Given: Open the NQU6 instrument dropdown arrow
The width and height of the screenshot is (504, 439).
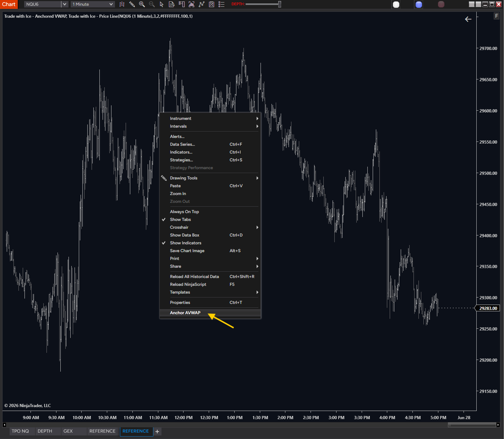Looking at the screenshot, I should click(65, 4).
